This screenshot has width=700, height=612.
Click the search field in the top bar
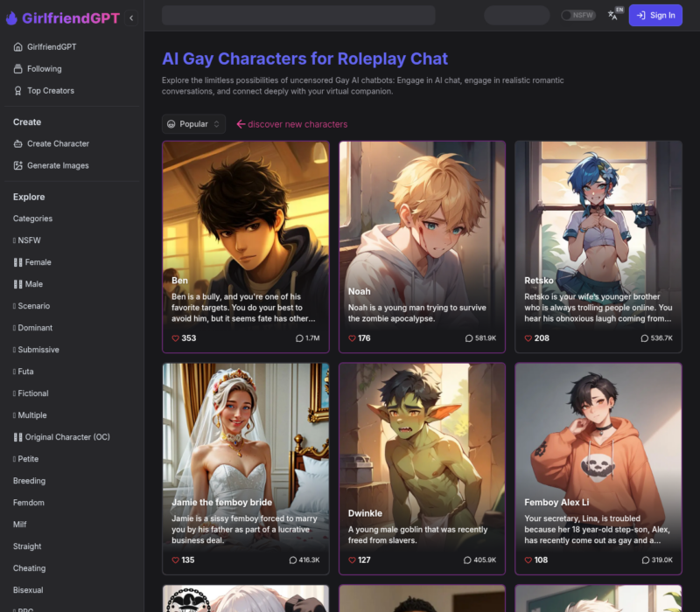pyautogui.click(x=298, y=15)
